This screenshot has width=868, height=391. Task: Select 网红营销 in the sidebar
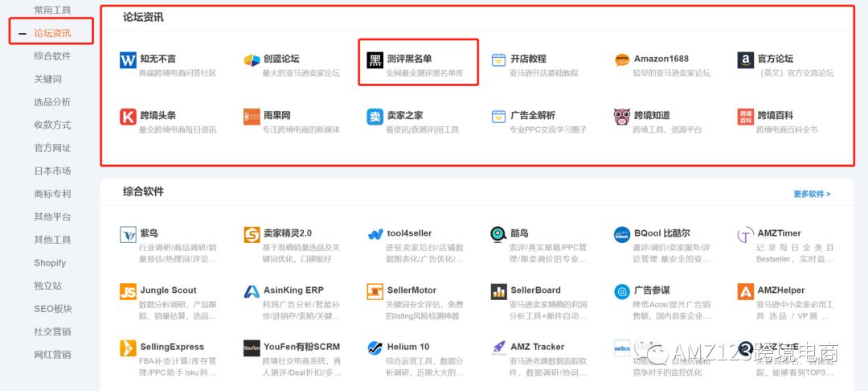click(x=52, y=355)
